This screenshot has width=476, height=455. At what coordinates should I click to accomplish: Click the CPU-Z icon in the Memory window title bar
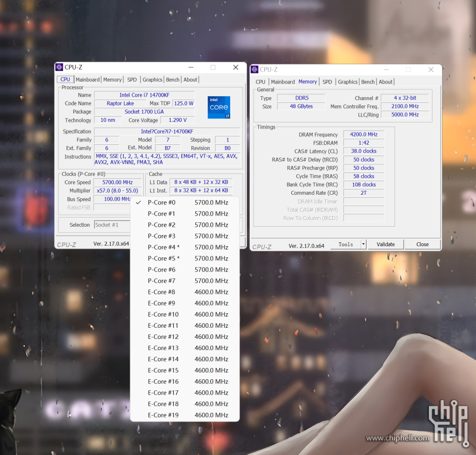pyautogui.click(x=255, y=69)
